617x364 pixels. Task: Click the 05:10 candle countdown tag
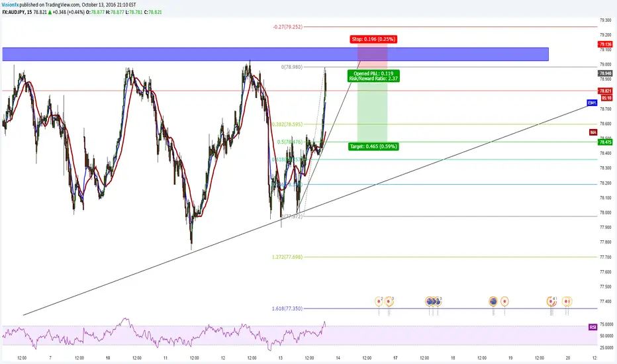pos(606,98)
